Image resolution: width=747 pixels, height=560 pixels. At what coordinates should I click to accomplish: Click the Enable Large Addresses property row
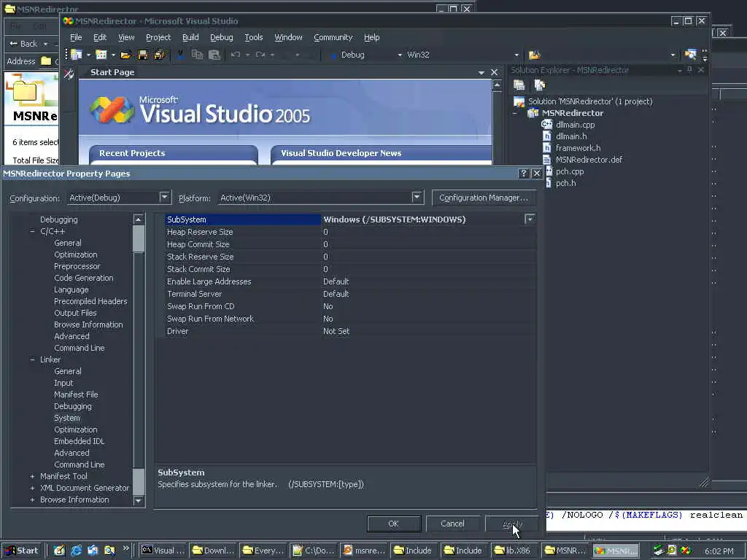tap(351, 281)
